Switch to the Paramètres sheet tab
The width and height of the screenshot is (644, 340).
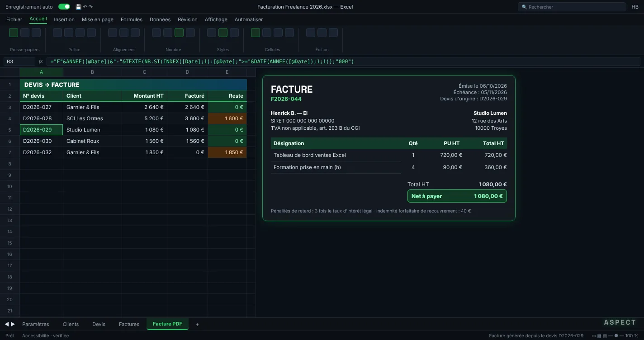click(x=36, y=324)
